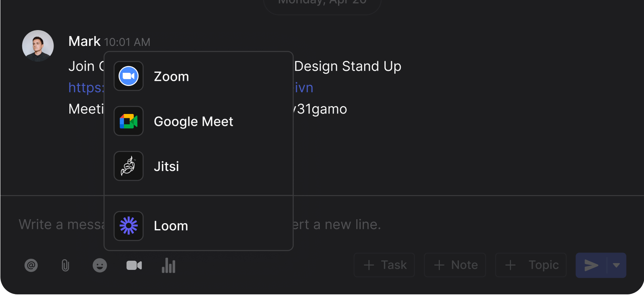Pick Loom from the provider list
644x296 pixels.
click(171, 226)
